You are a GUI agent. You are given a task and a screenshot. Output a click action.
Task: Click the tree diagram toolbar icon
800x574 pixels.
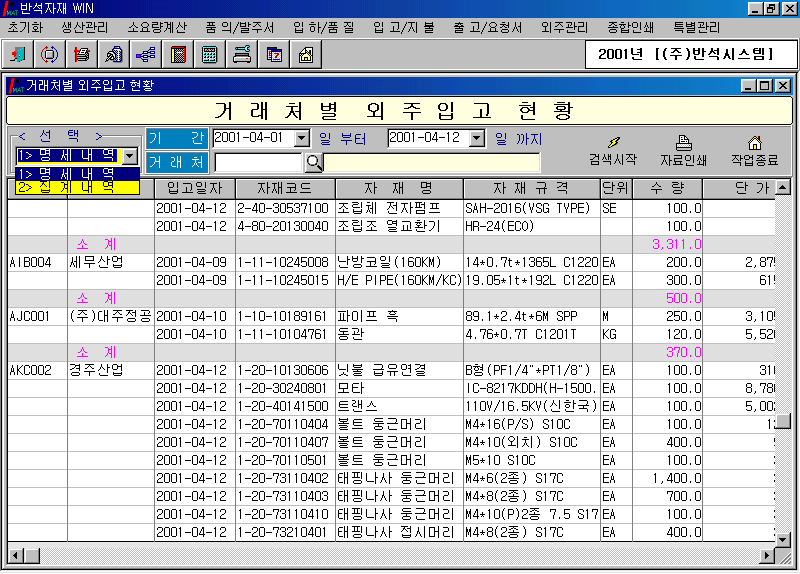[x=145, y=54]
